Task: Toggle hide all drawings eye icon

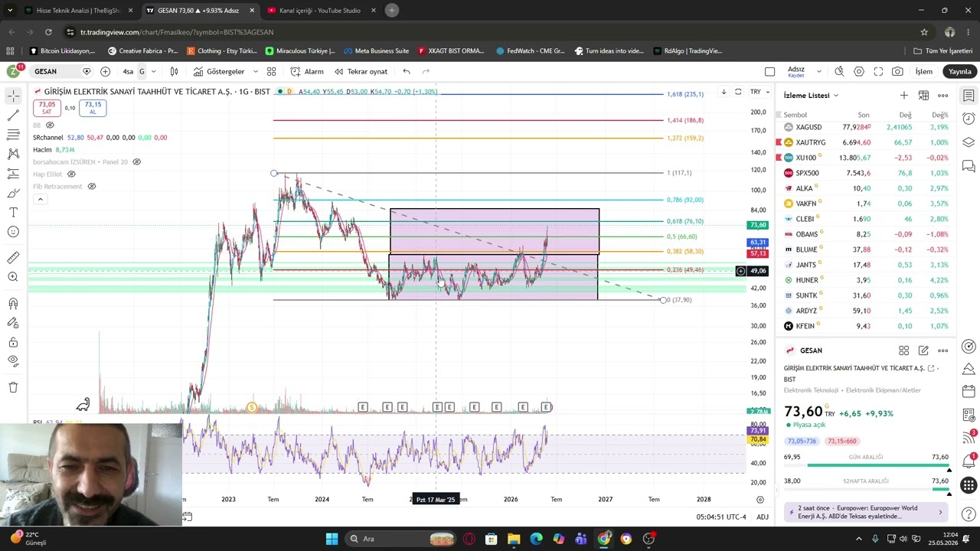Action: pos(13,361)
